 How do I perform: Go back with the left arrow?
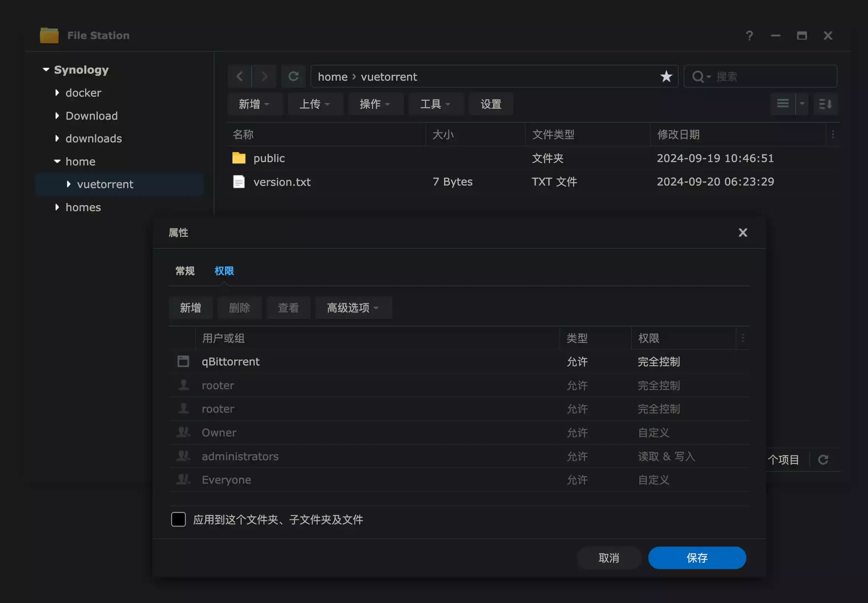click(239, 77)
